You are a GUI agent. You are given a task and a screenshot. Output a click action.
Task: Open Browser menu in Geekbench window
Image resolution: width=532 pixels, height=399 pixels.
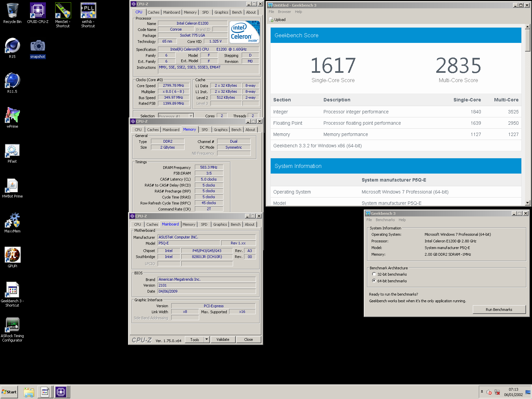(284, 12)
